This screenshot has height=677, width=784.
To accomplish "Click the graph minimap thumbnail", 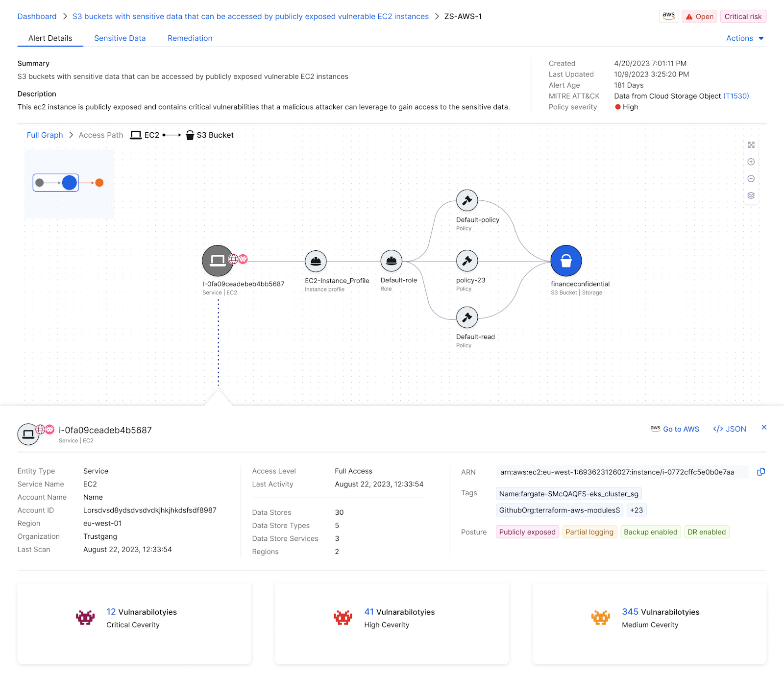I will [x=69, y=183].
